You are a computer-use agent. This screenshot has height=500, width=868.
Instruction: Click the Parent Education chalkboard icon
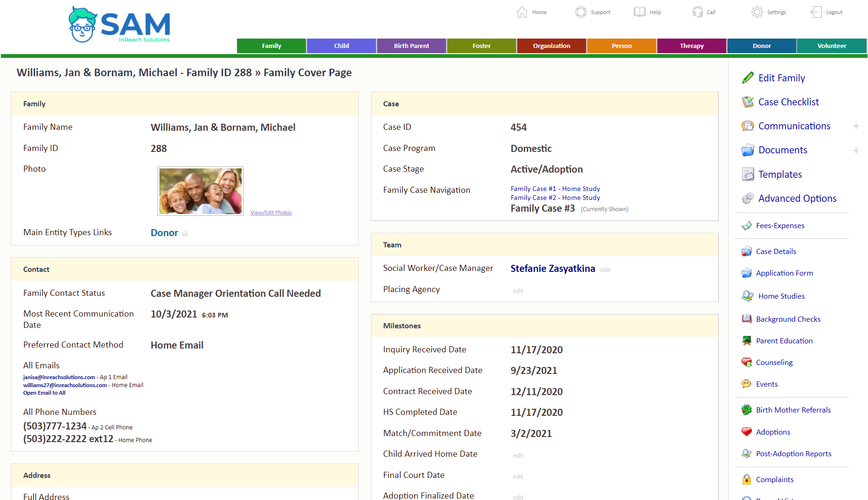click(x=747, y=341)
